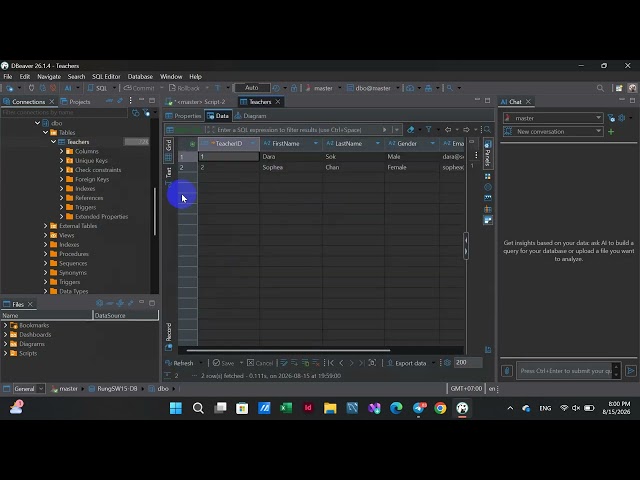Viewport: 640px width, 480px height.
Task: Click the send prompt arrow icon
Action: point(631,371)
